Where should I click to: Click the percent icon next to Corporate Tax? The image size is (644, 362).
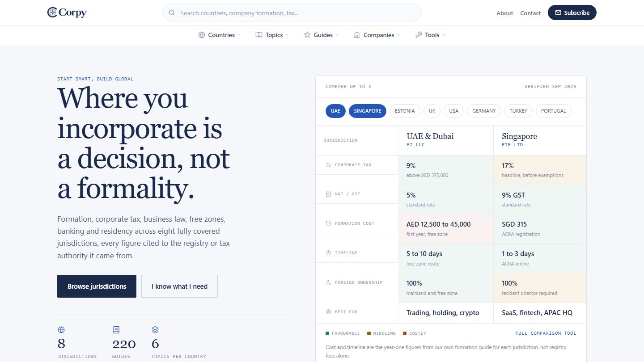click(x=329, y=165)
